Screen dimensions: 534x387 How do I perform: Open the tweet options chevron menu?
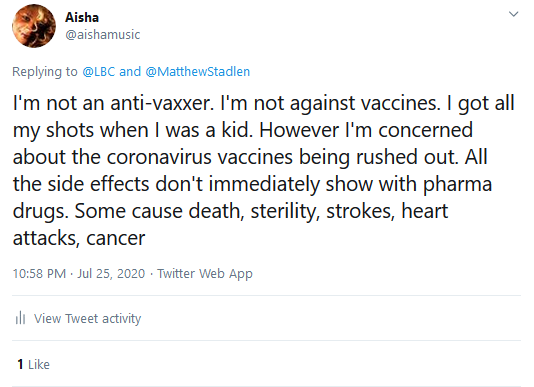513,14
